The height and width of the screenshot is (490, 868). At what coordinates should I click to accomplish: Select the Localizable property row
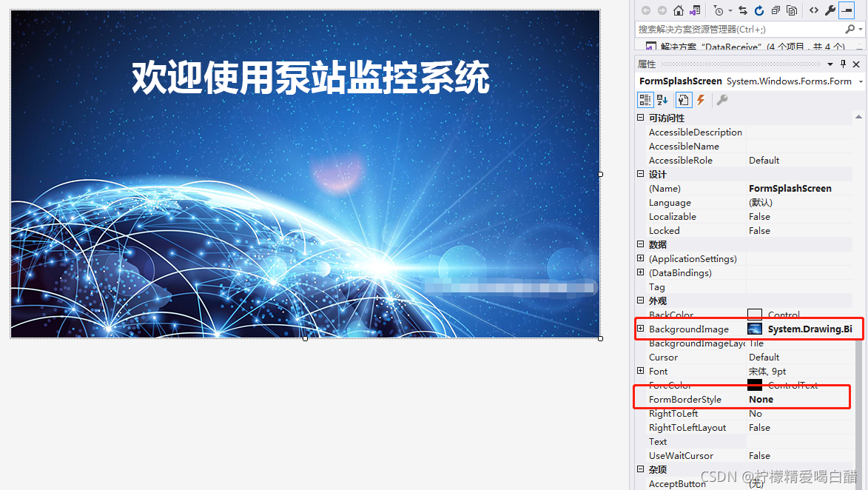point(750,216)
